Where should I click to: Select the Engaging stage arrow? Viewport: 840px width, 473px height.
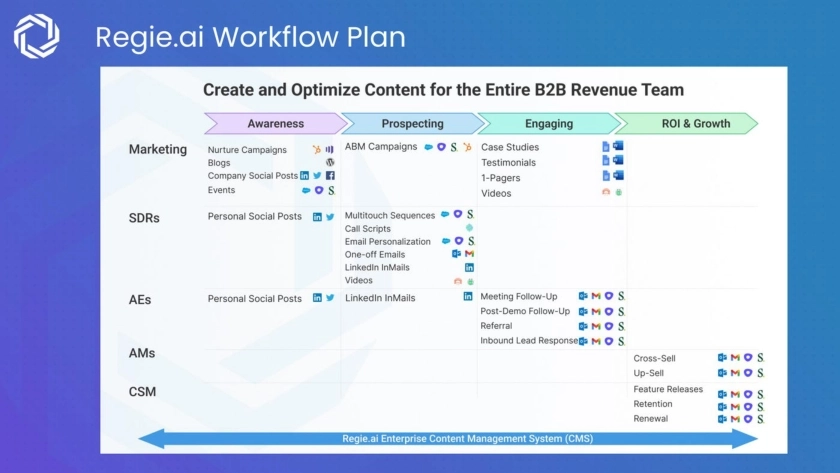549,124
